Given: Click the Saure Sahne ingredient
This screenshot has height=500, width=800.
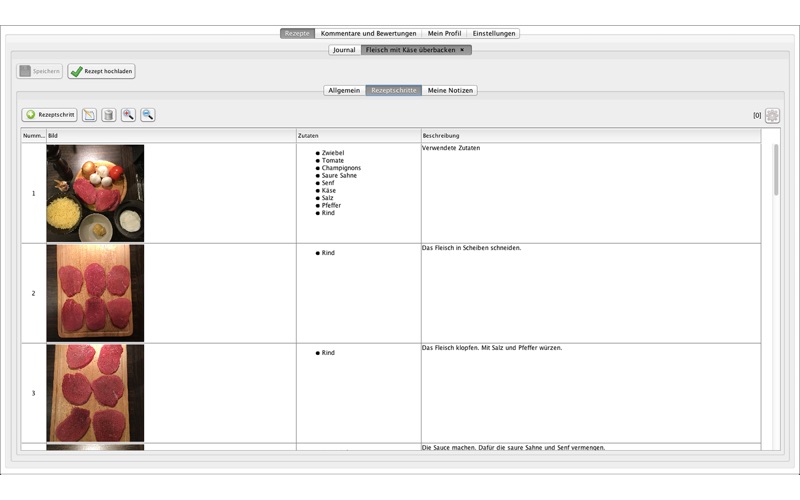Looking at the screenshot, I should 339,176.
